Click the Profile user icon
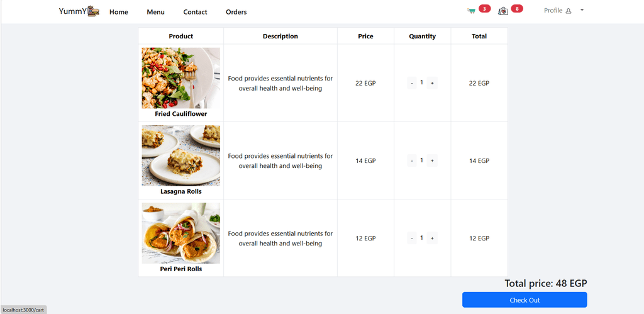Viewport: 644px width, 314px height. coord(569,11)
